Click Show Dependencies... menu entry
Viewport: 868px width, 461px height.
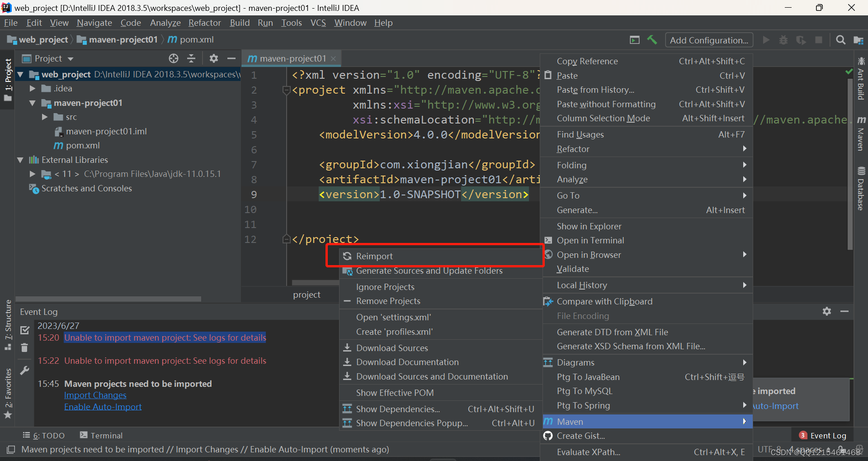441,409
